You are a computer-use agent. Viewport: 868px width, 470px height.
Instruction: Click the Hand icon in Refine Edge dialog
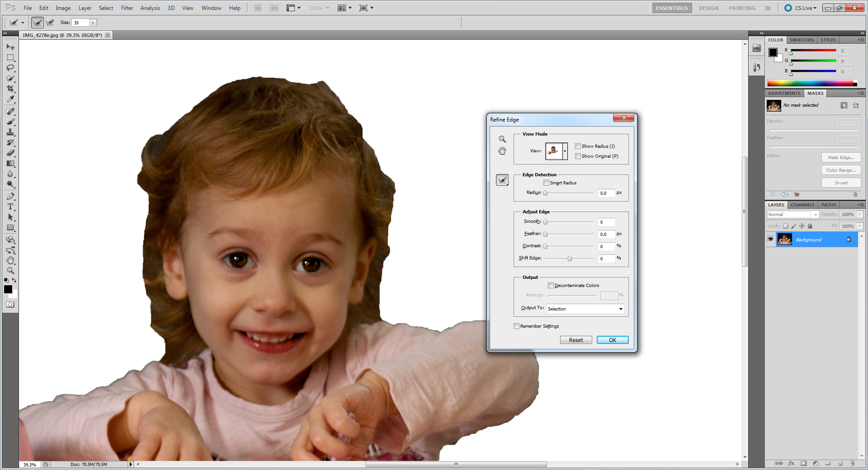click(x=502, y=151)
